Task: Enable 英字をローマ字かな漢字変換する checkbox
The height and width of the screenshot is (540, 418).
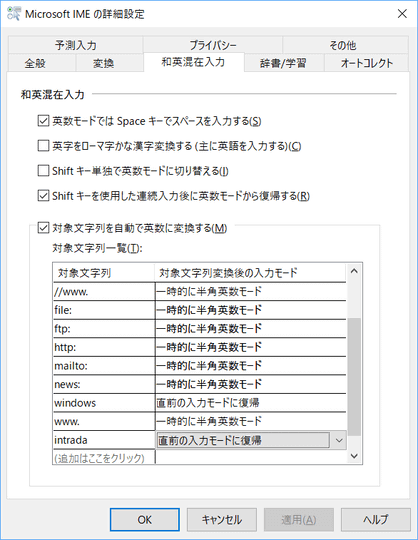Action: pos(43,146)
